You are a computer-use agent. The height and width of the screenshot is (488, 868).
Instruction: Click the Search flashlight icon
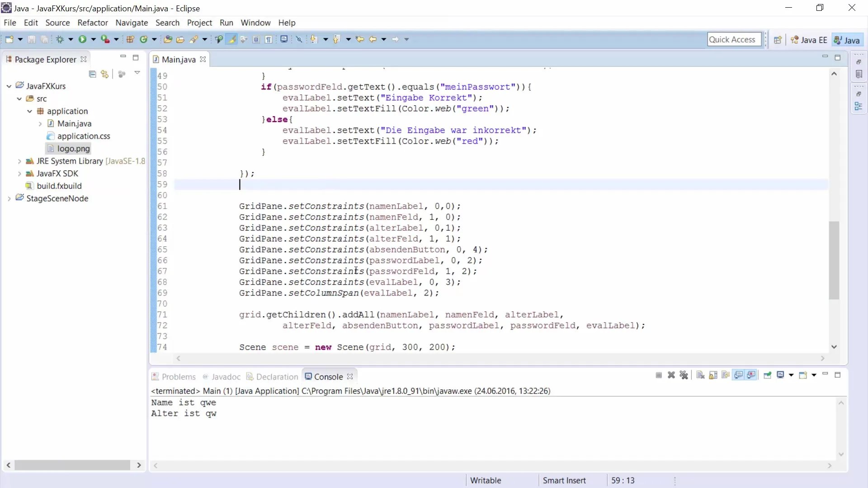[194, 39]
